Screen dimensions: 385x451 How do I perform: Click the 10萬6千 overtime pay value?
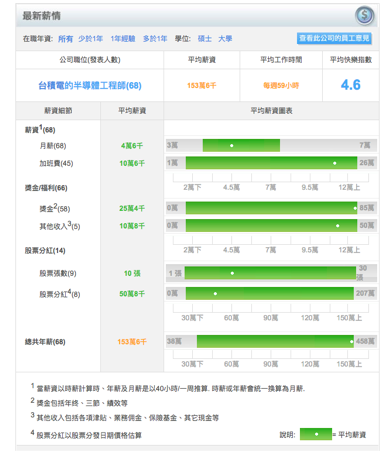click(132, 163)
